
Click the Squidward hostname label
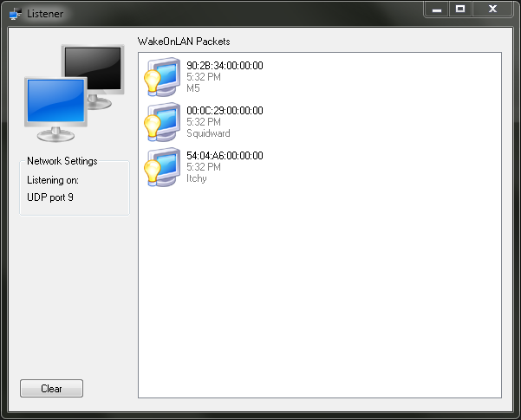tap(208, 133)
